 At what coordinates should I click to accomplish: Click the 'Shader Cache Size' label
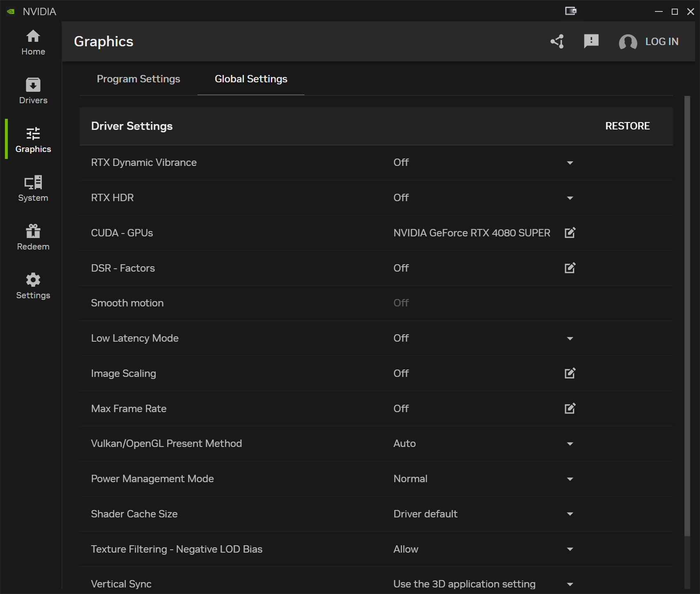[134, 514]
